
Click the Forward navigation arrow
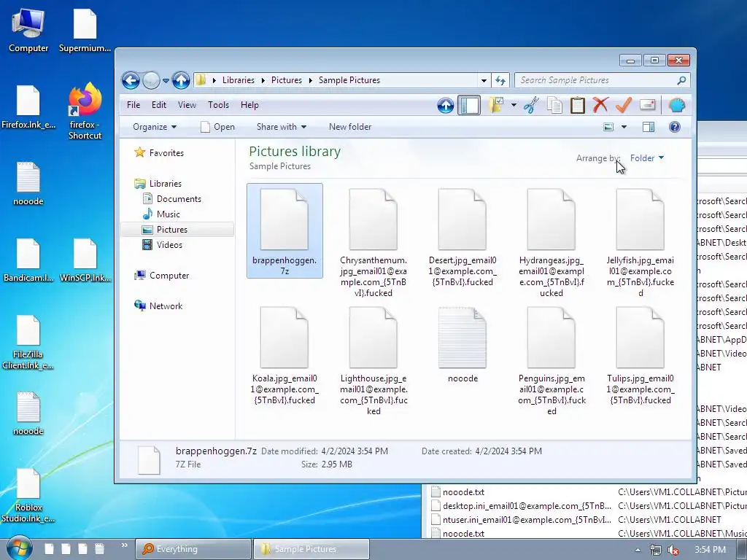(151, 80)
